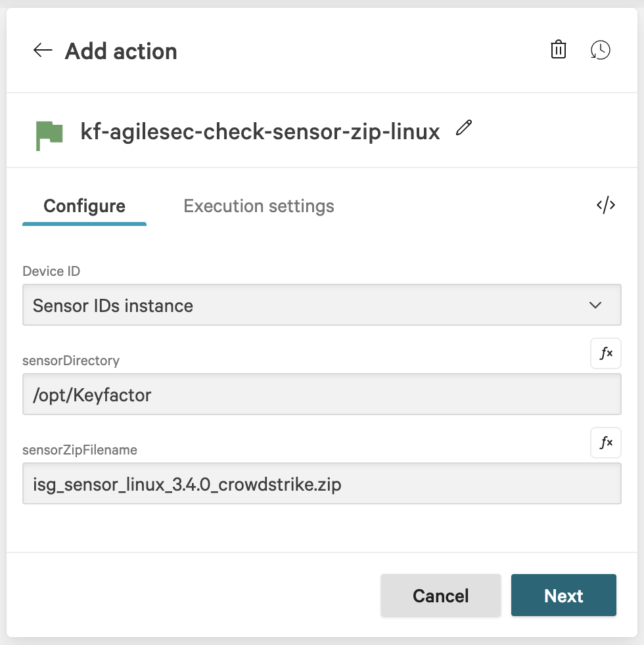Image resolution: width=644 pixels, height=645 pixels.
Task: Click the green flag action icon
Action: [x=49, y=133]
